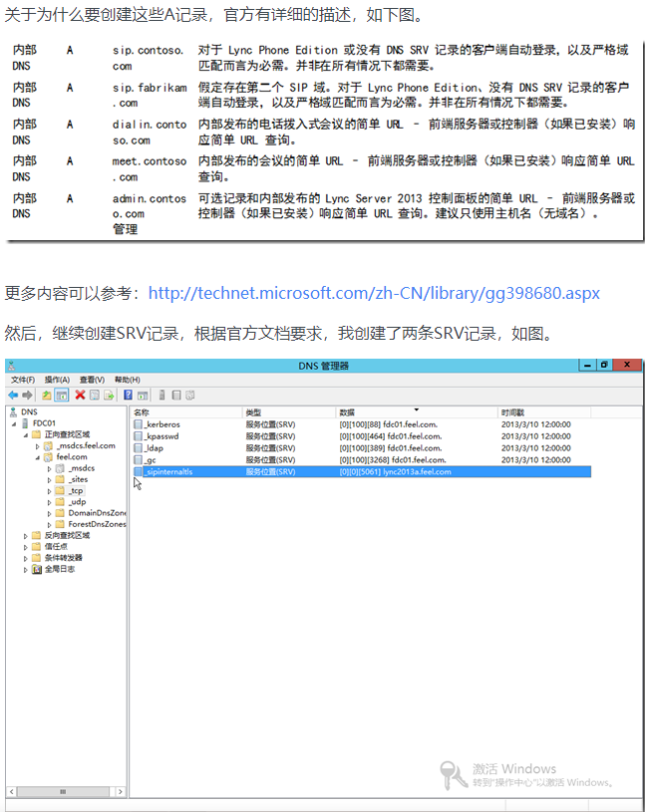Click 'meet.contoso.com' cell in table image
The image size is (645, 812).
point(150,169)
